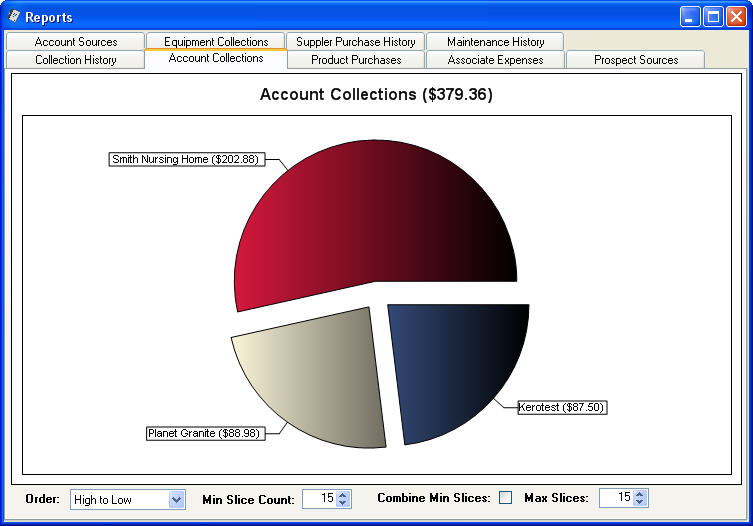Click the Min Slice Count value field
This screenshot has width=753, height=526.
pyautogui.click(x=320, y=499)
